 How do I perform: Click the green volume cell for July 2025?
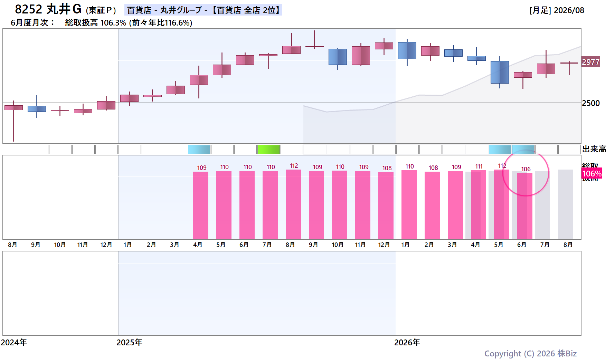click(268, 149)
